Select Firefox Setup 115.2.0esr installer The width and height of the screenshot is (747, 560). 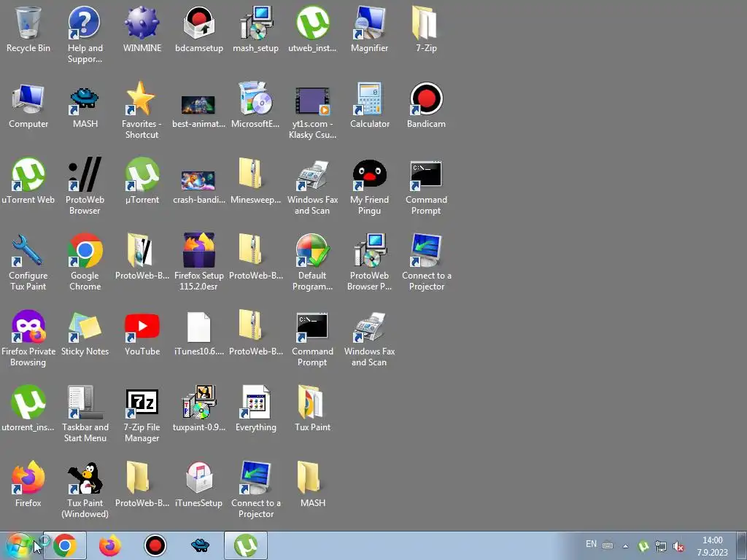click(198, 262)
